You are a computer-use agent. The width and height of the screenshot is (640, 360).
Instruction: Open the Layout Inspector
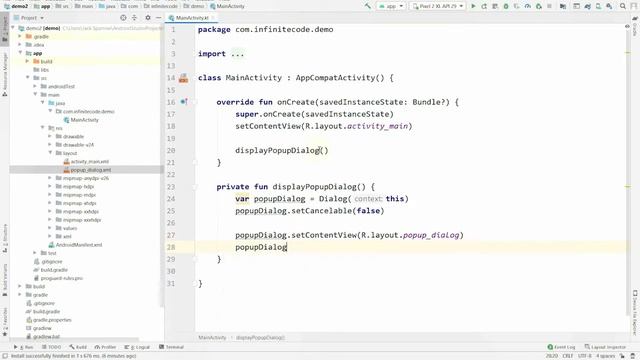(605, 347)
